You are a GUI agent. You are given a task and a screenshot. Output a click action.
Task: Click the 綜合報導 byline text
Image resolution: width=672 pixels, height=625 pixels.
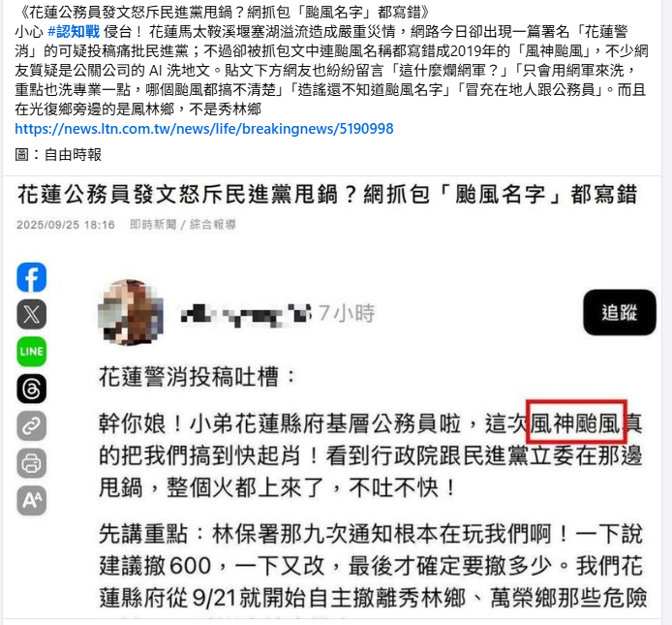coord(213,225)
